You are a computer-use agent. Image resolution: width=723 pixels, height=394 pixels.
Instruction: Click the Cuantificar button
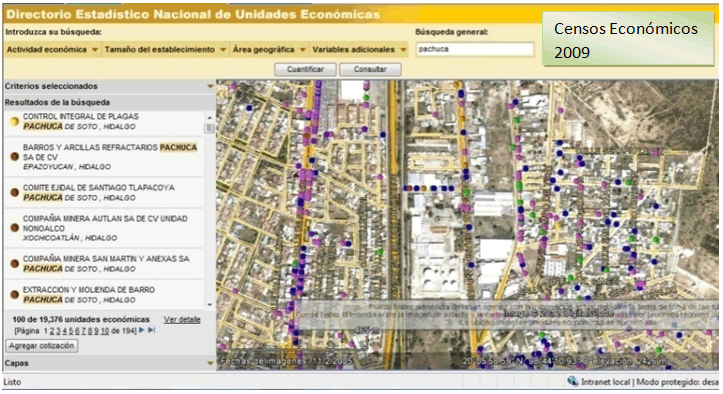(x=305, y=69)
